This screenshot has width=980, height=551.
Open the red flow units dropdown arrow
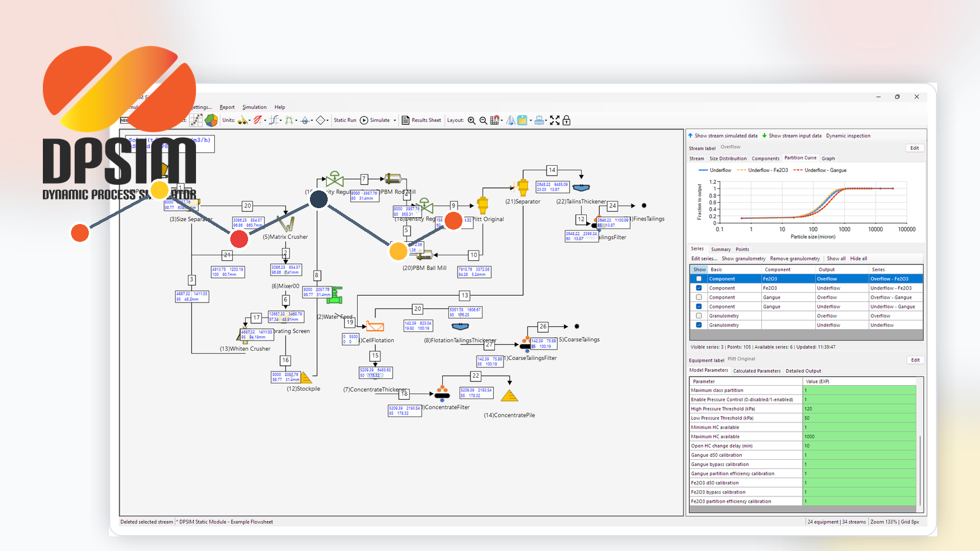pos(265,121)
